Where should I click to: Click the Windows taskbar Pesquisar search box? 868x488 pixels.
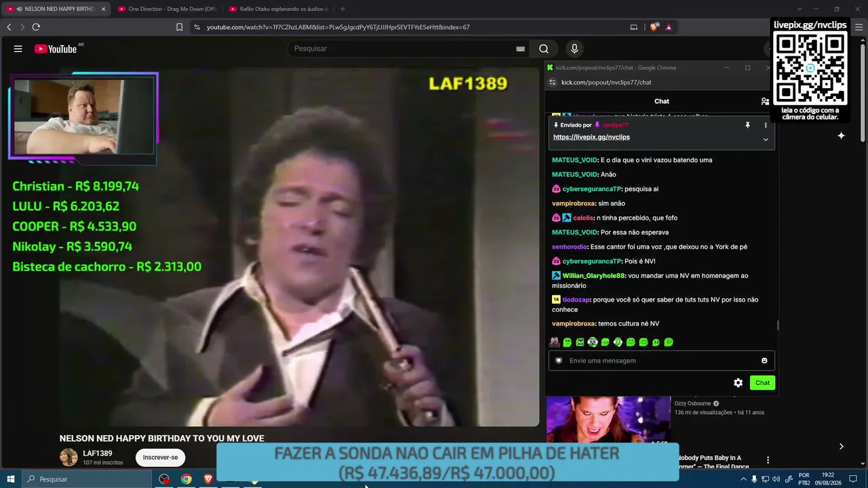point(87,479)
